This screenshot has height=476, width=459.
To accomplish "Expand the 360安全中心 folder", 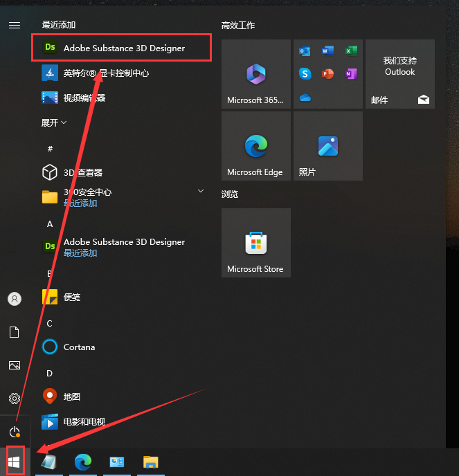I will (121, 197).
